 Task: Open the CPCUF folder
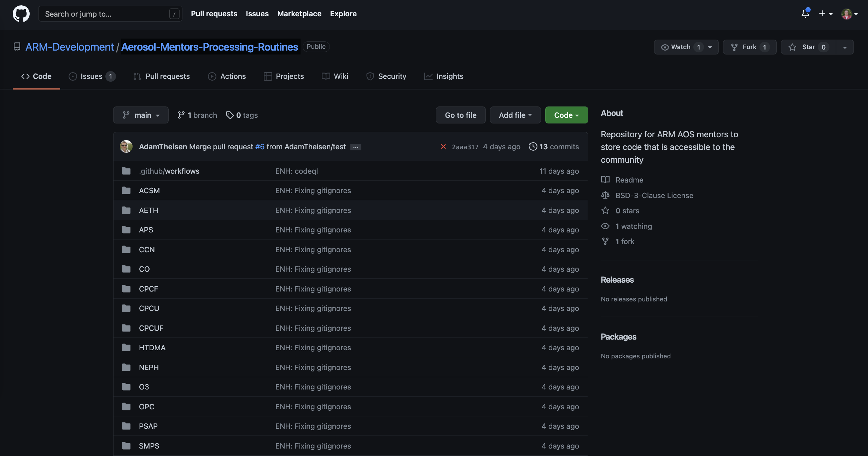(x=151, y=328)
